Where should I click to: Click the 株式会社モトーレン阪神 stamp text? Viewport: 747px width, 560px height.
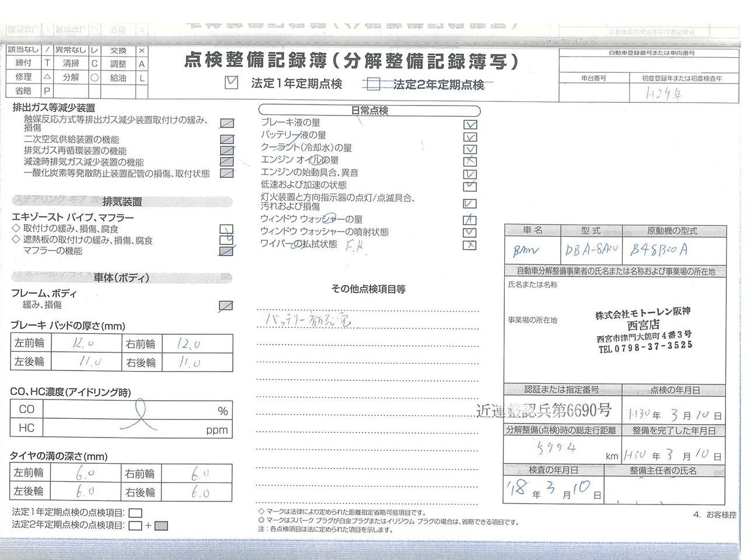[x=643, y=314]
